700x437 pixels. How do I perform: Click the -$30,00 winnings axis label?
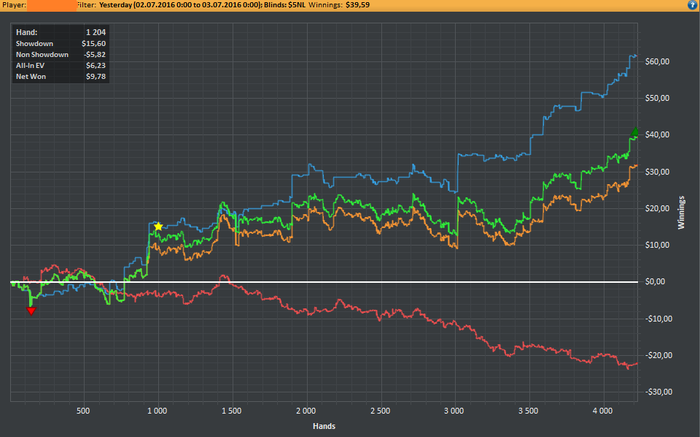657,392
